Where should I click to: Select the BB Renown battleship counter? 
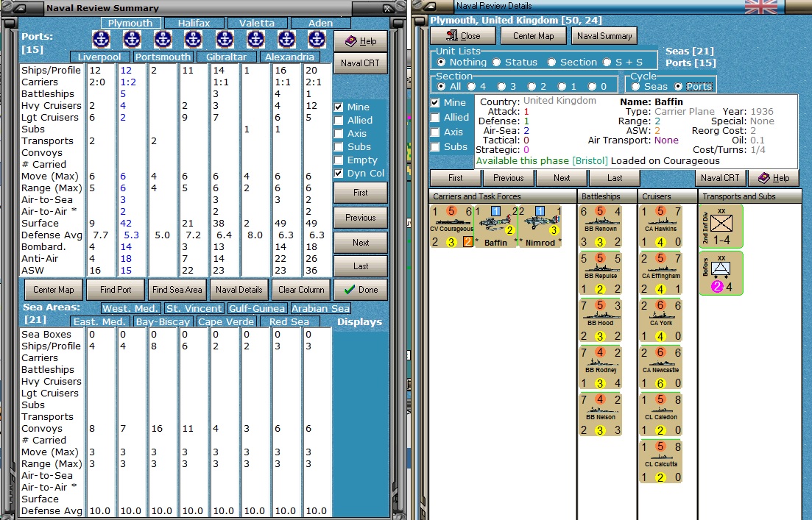point(600,226)
